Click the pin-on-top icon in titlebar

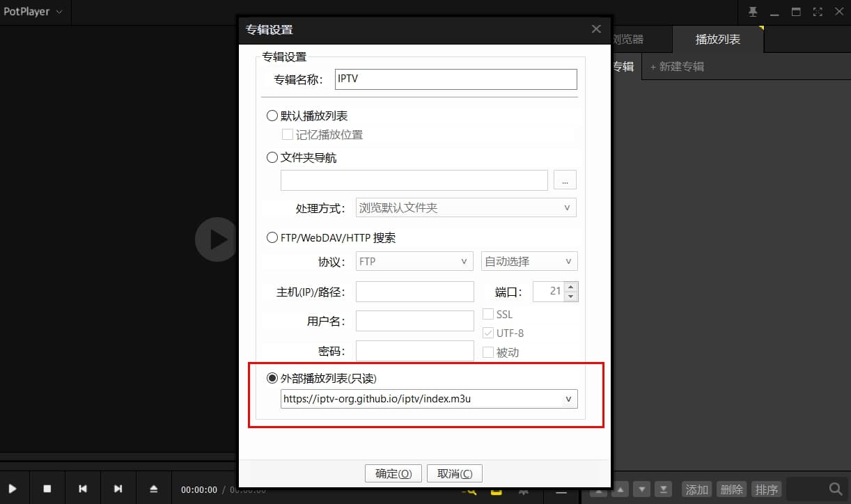(x=754, y=11)
